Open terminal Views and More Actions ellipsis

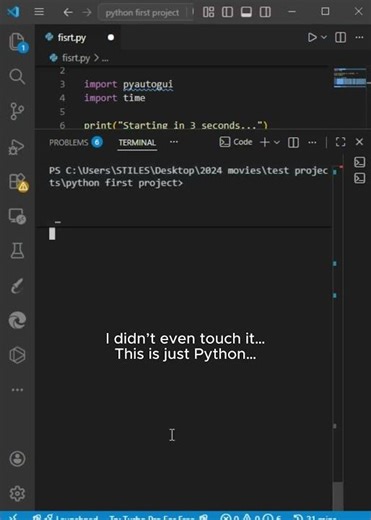click(x=312, y=142)
